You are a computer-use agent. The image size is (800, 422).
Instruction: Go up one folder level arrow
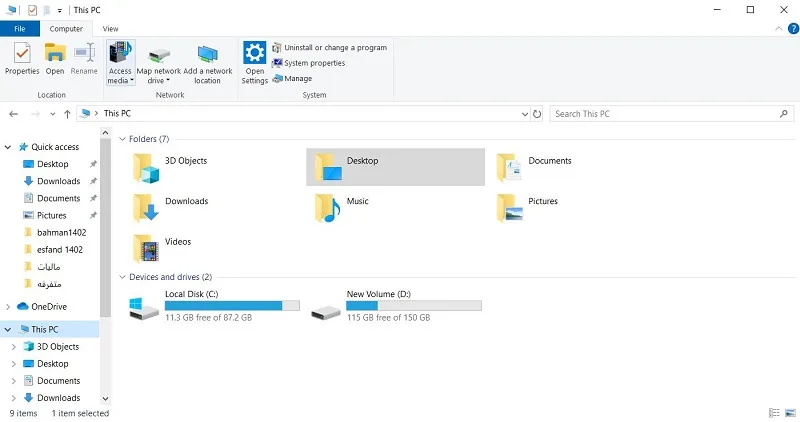coord(67,114)
